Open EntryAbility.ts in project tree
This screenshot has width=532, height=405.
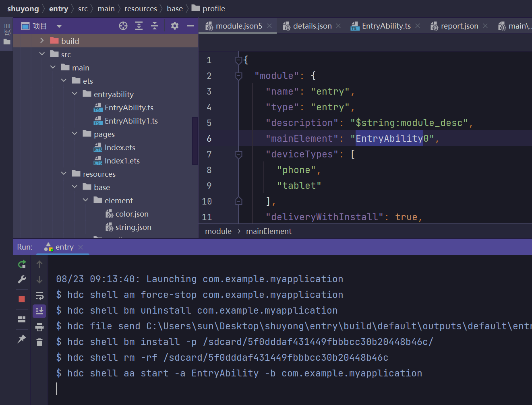pyautogui.click(x=129, y=107)
